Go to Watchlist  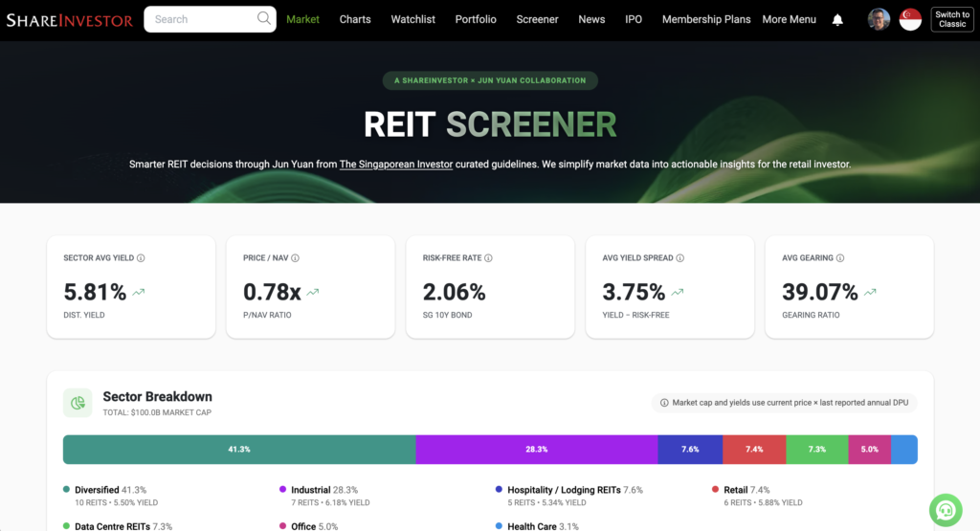[413, 19]
